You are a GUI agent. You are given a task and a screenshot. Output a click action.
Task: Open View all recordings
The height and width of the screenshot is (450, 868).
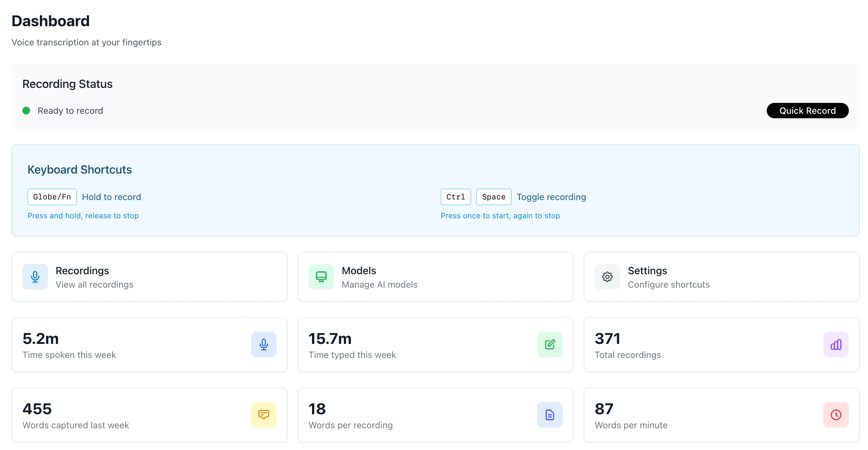coord(94,284)
